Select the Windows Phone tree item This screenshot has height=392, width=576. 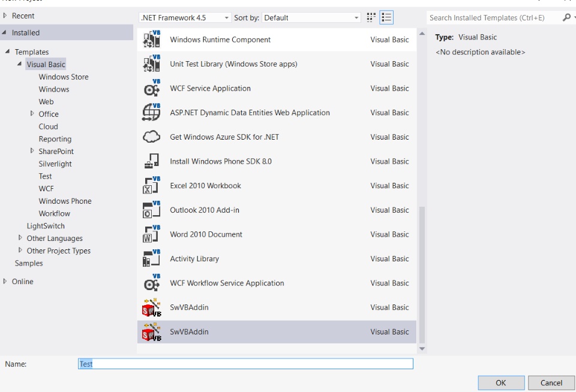tap(65, 201)
